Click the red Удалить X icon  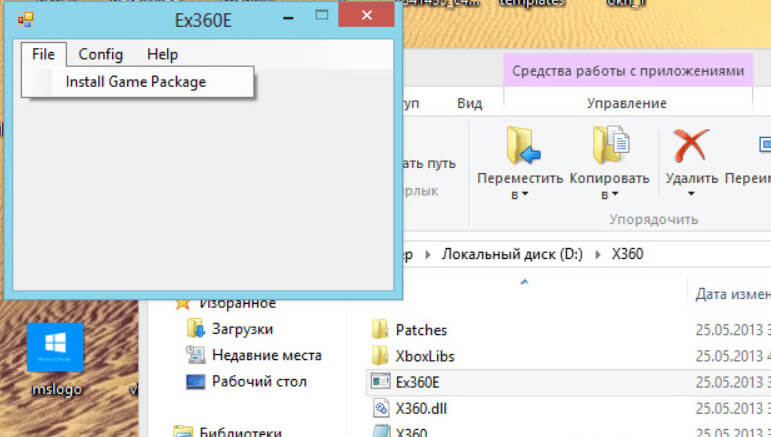(x=691, y=145)
